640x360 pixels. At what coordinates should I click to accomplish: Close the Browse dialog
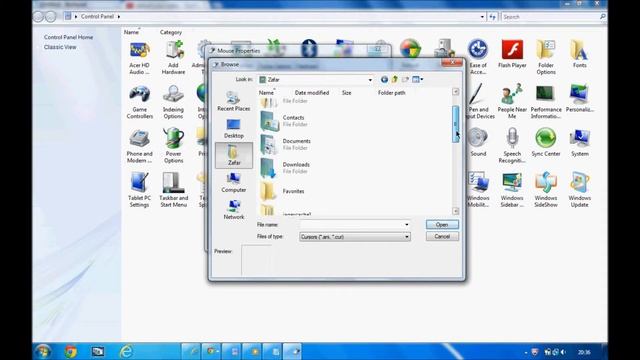452,62
